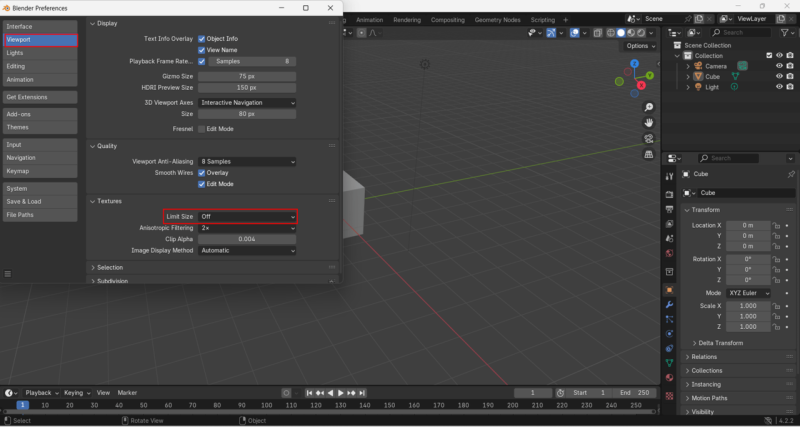Open the Output properties tab
The width and height of the screenshot is (800, 427).
point(669,209)
